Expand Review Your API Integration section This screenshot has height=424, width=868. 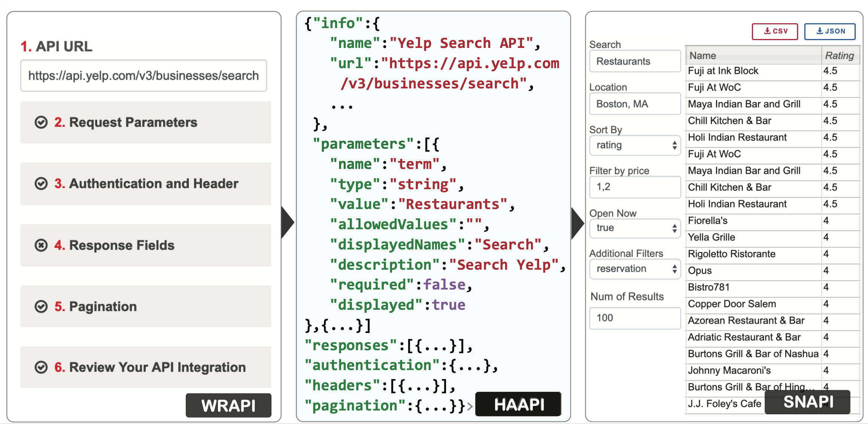[146, 367]
